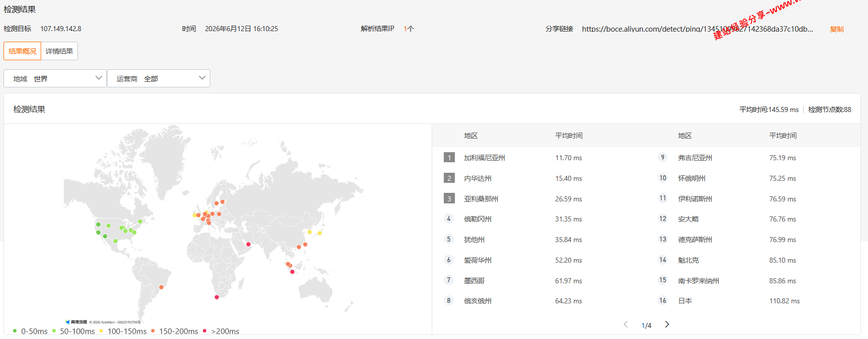The width and height of the screenshot is (868, 339).
Task: Click the 100-150ms legend item
Action: (x=122, y=331)
